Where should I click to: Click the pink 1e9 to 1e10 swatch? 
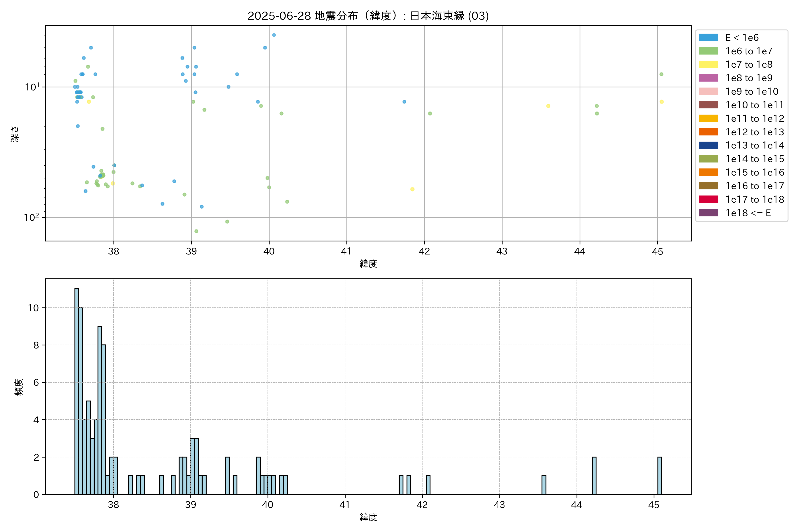point(708,91)
